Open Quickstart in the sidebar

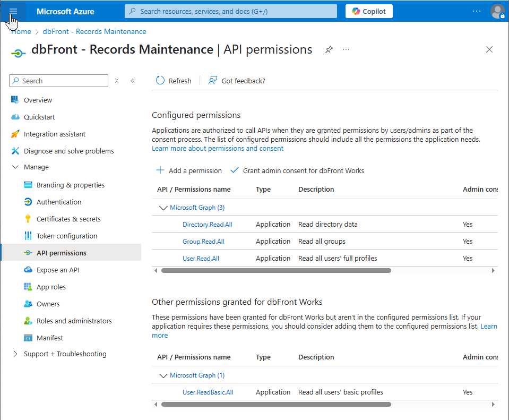coord(39,117)
